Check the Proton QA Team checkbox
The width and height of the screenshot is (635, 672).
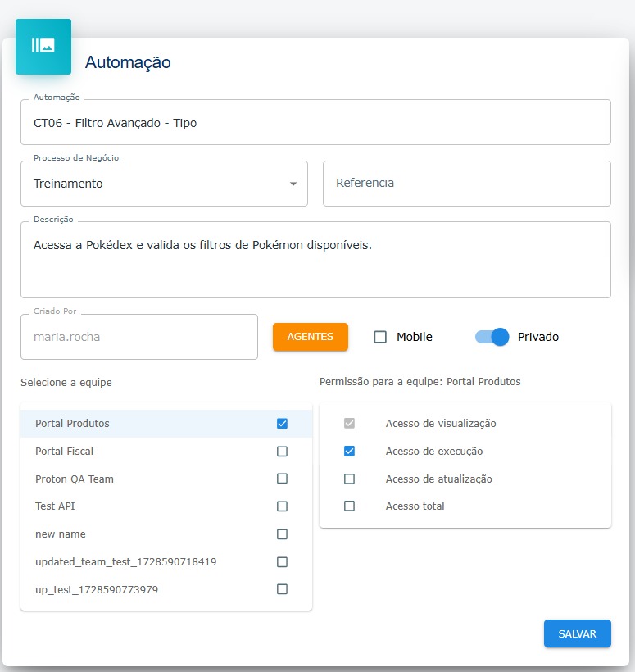pyautogui.click(x=282, y=479)
